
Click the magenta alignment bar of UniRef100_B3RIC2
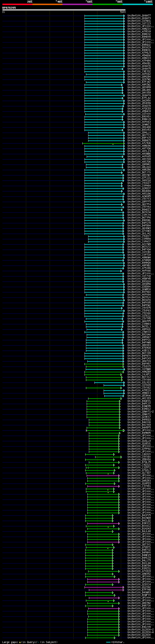tap(103, 523)
